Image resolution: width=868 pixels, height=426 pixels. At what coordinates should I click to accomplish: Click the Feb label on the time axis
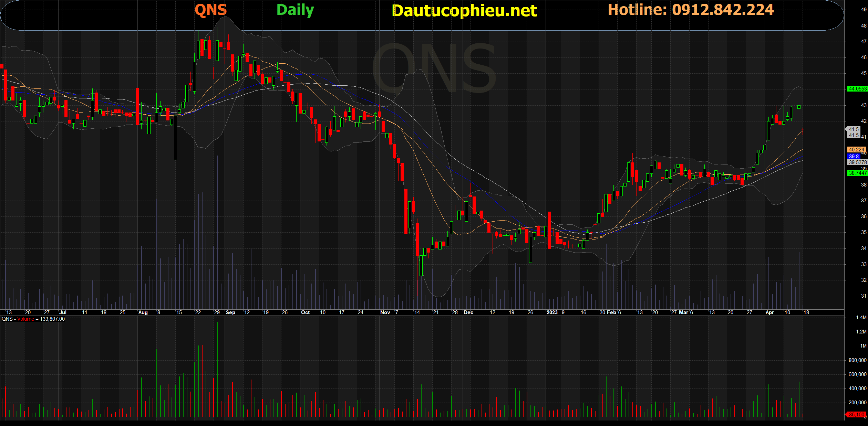click(x=611, y=312)
